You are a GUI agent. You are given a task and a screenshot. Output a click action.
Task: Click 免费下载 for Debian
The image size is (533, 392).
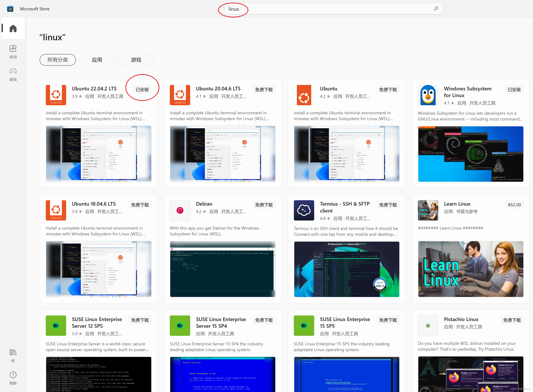tap(264, 205)
